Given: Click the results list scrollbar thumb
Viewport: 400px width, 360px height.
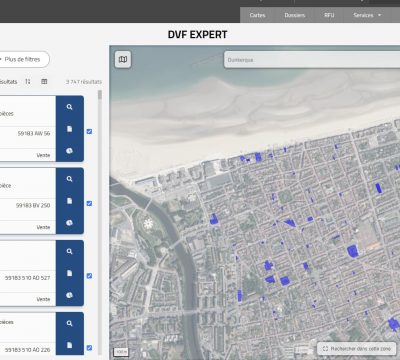Looking at the screenshot, I should coord(100,95).
